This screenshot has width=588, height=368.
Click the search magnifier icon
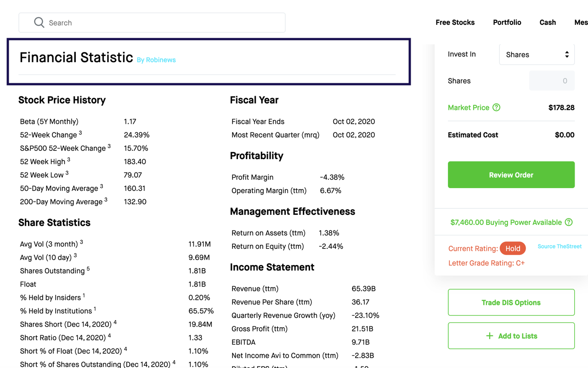tap(39, 22)
